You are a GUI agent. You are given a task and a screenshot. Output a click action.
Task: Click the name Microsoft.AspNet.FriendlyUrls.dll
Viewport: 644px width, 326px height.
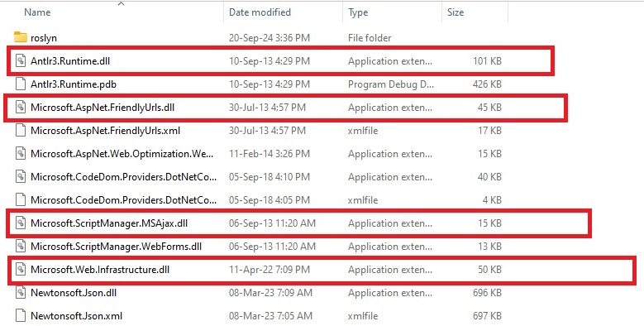pos(103,108)
